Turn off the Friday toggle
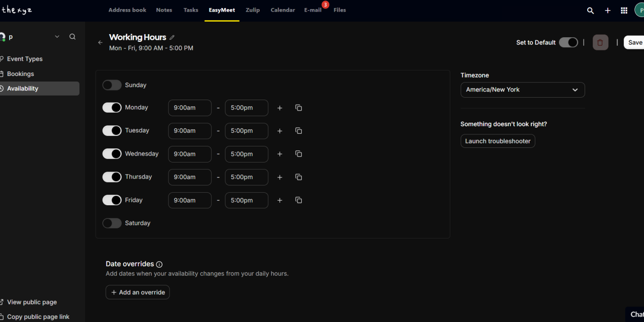Viewport: 644px width, 322px height. click(x=112, y=200)
